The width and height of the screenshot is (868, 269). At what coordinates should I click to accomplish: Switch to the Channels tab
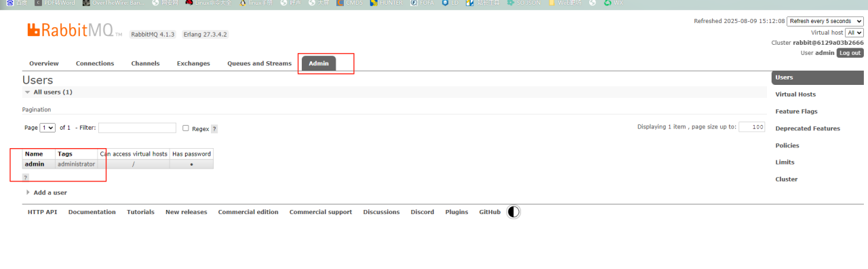[145, 63]
